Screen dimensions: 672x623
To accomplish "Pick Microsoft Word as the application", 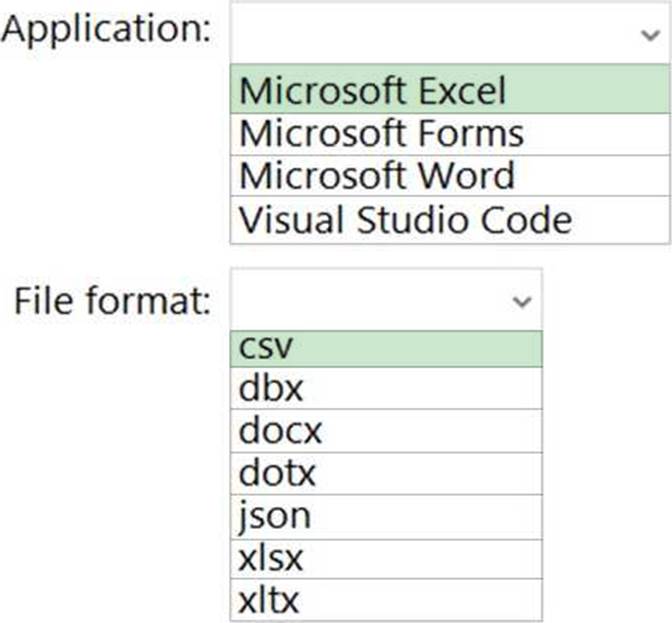I will [x=450, y=176].
